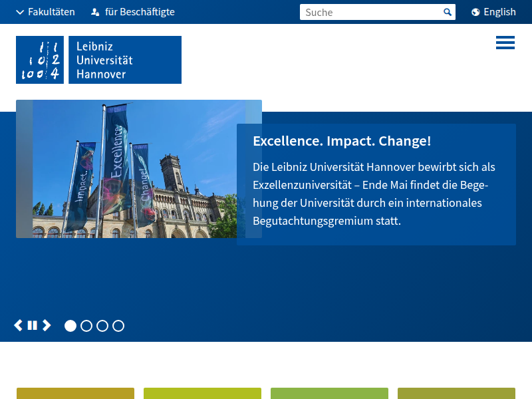Open the hamburger main menu
Screen dimensions: 532x399
(505, 43)
